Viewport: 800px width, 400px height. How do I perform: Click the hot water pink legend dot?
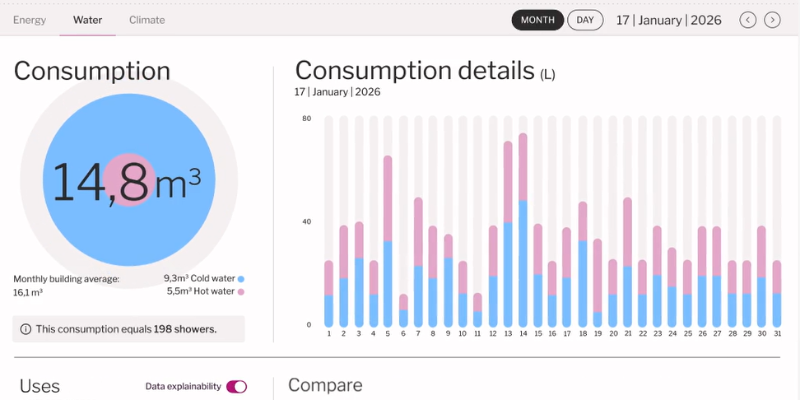241,292
